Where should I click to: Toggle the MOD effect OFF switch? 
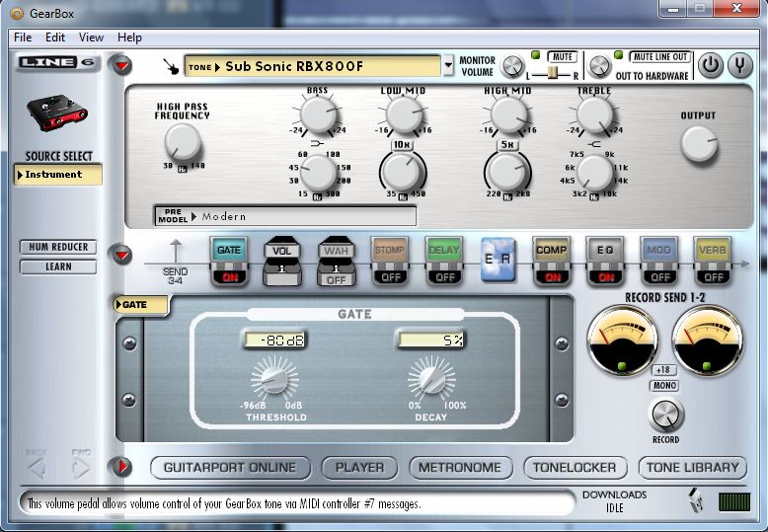pos(659,277)
